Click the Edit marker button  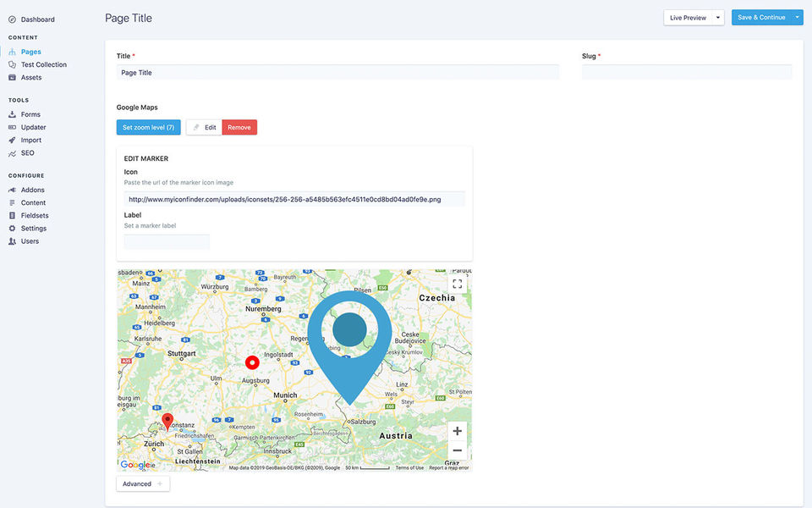coord(204,128)
